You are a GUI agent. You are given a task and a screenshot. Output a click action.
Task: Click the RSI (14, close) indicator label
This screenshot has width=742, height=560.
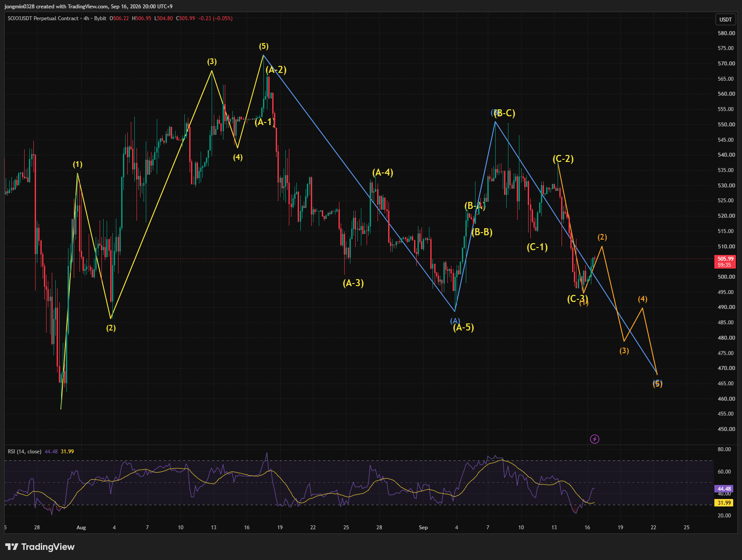25,451
